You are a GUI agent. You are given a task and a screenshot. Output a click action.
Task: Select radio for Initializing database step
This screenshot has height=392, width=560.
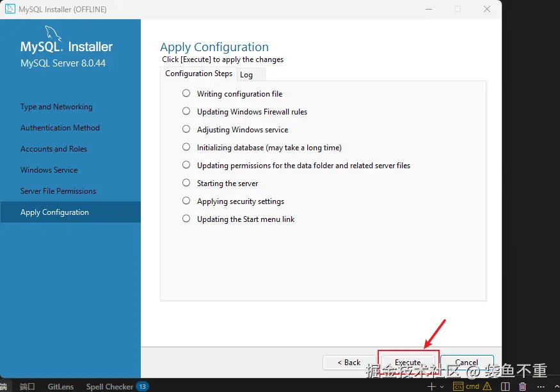tap(186, 146)
